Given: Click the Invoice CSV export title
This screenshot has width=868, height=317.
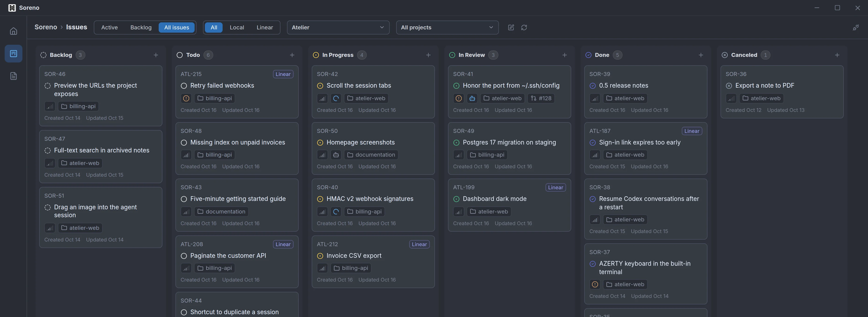Looking at the screenshot, I should coord(354,256).
